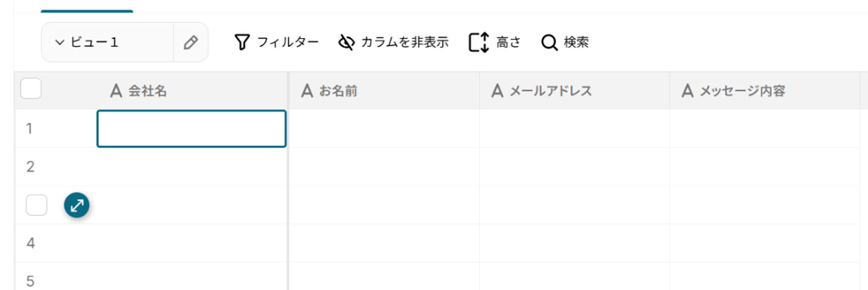Expand row three with teal arrow button
The height and width of the screenshot is (290, 868).
click(77, 205)
